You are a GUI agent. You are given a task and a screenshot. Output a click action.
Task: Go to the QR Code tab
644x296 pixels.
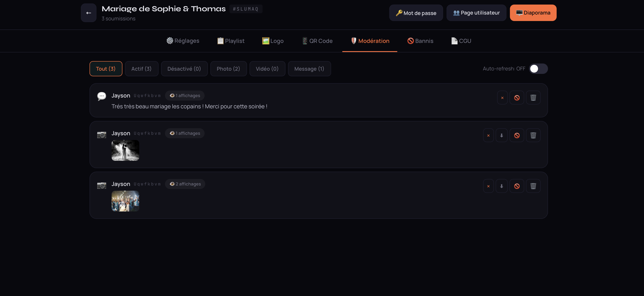(x=317, y=41)
